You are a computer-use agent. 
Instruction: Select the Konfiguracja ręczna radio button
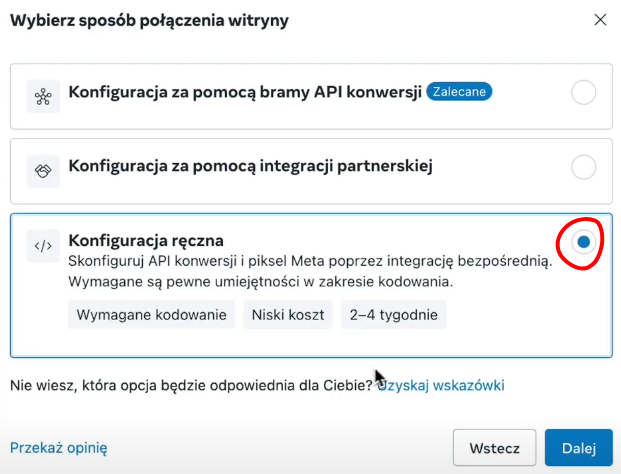583,242
